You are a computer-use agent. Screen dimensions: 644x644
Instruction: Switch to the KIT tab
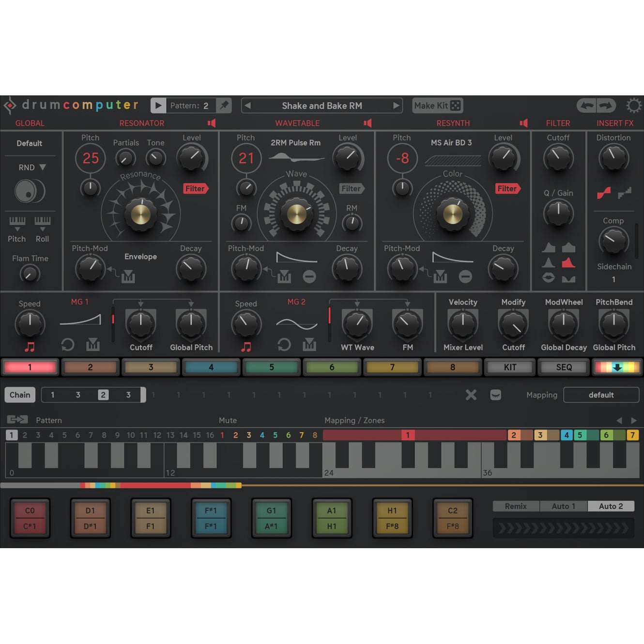[510, 367]
